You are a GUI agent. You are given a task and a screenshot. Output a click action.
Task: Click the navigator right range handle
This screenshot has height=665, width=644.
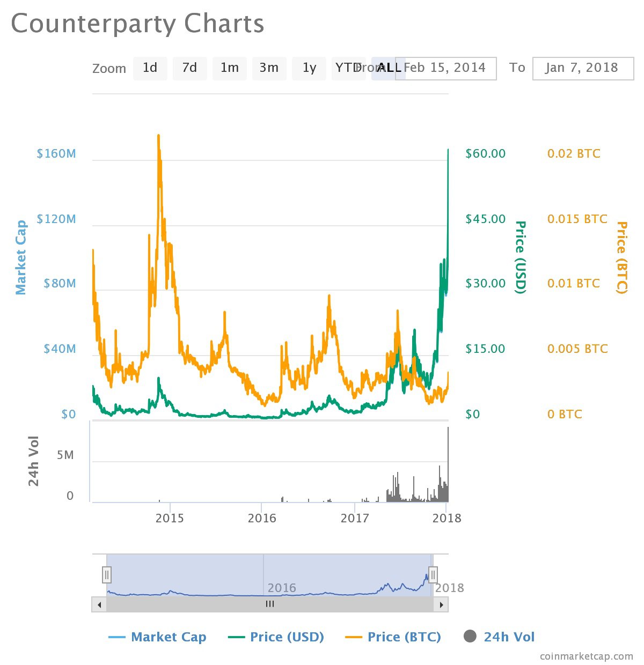pyautogui.click(x=433, y=575)
